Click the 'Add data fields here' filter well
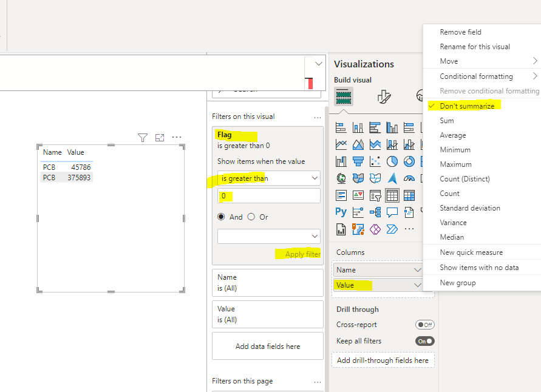 point(268,346)
